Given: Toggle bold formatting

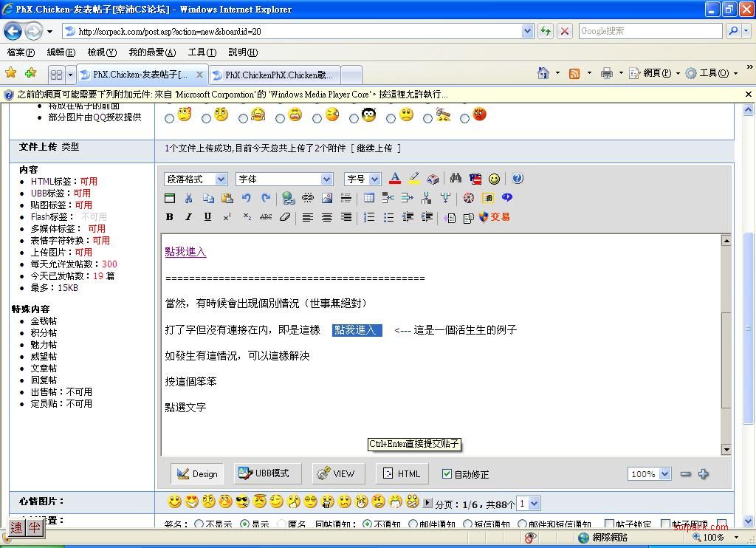Looking at the screenshot, I should point(169,217).
